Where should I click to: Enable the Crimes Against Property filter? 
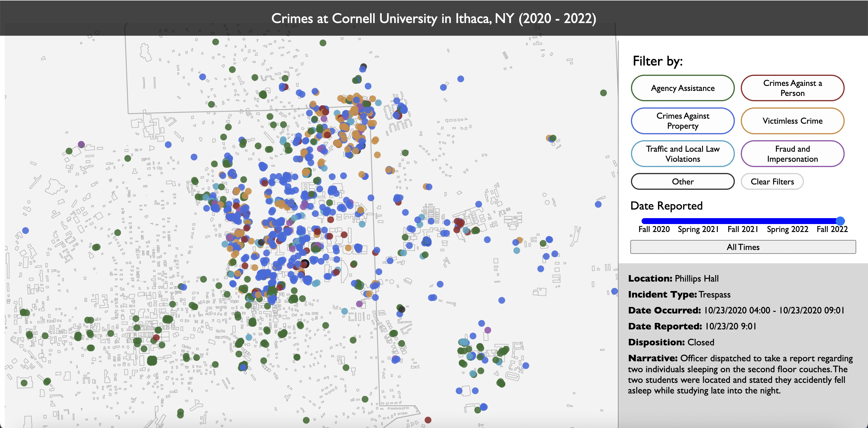tap(682, 121)
